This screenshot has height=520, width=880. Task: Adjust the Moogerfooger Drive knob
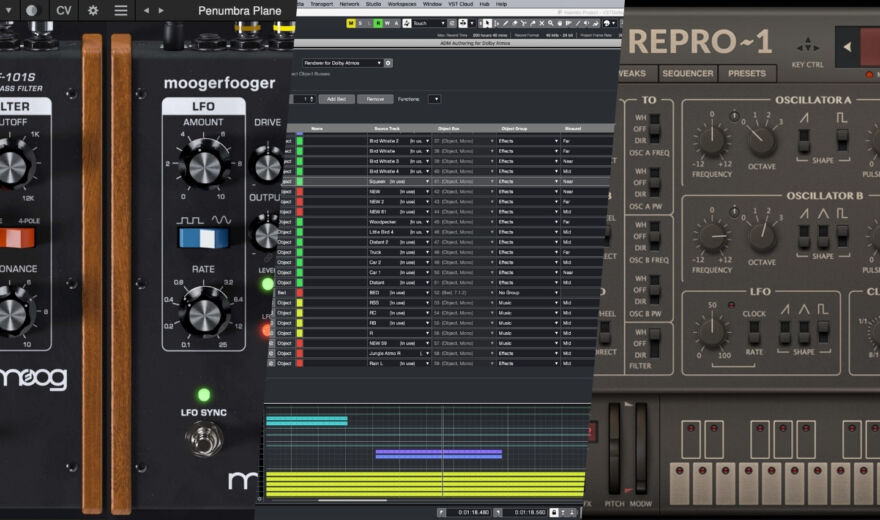point(268,165)
